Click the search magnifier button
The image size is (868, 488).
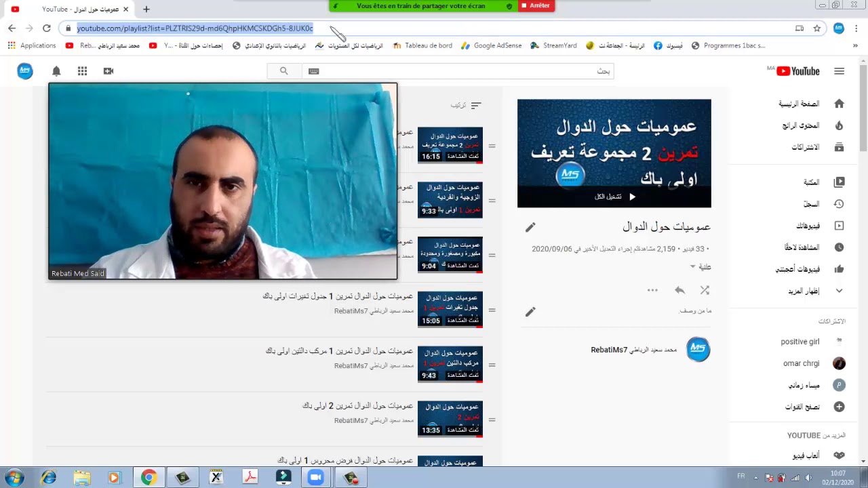click(x=284, y=71)
